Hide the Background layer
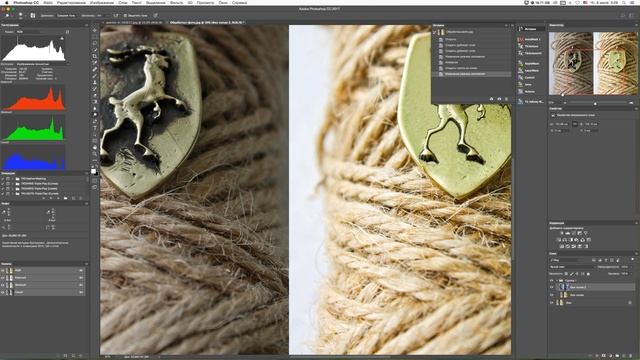 (551, 303)
